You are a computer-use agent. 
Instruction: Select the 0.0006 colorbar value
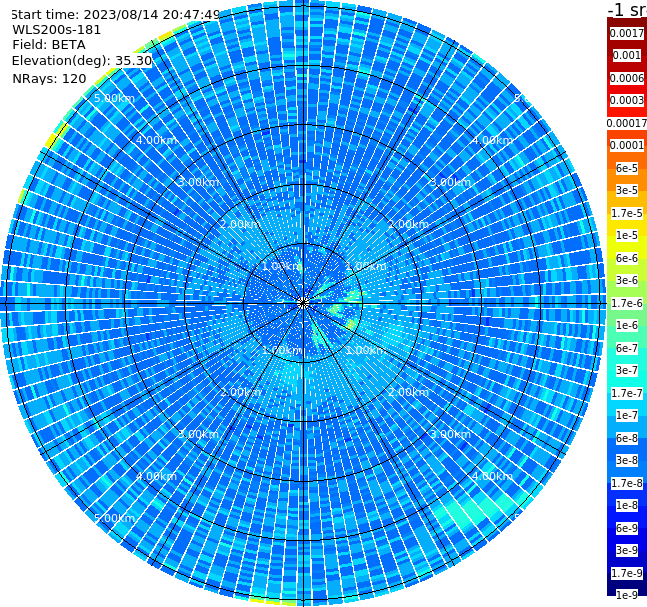(x=627, y=78)
